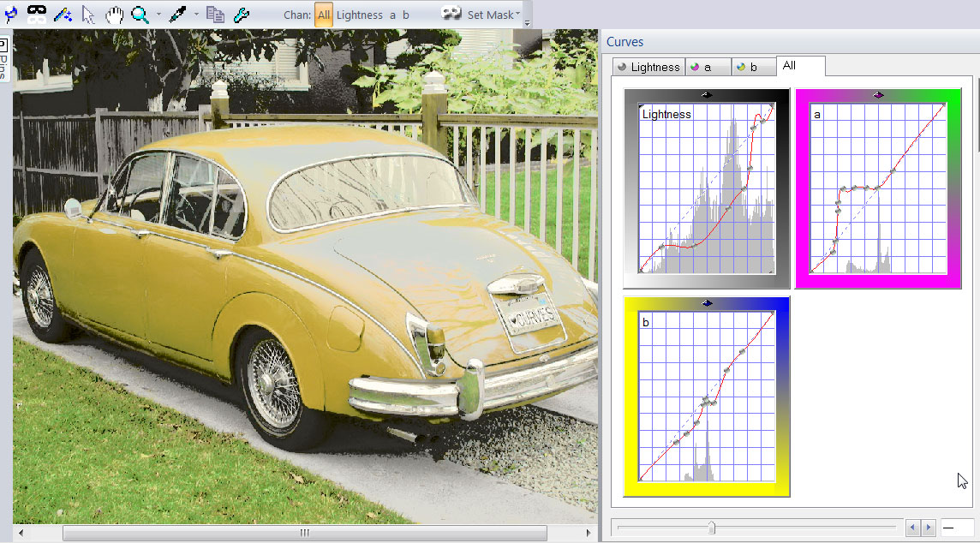Open the zoom tool dropdown arrow
Viewport: 980px width, 543px height.
click(158, 15)
